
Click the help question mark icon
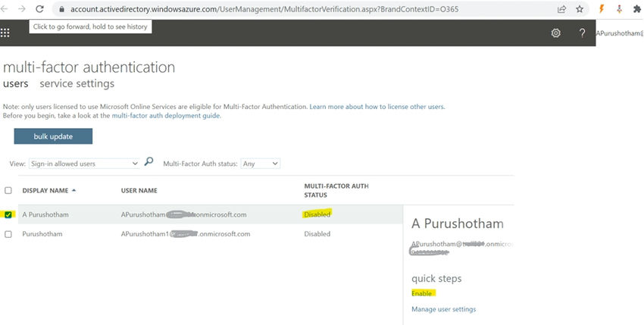(x=582, y=33)
